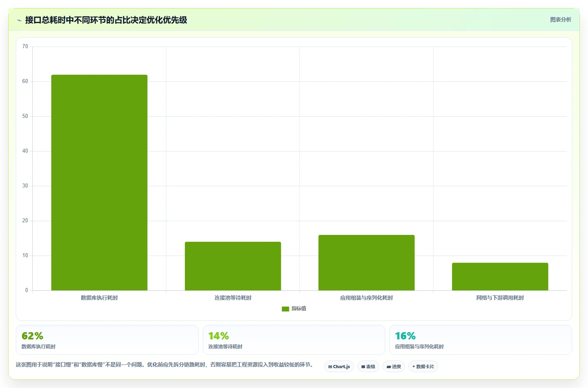Open the 14% 连接池等待耗时 stat card
The width and height of the screenshot is (588, 388).
(294, 340)
